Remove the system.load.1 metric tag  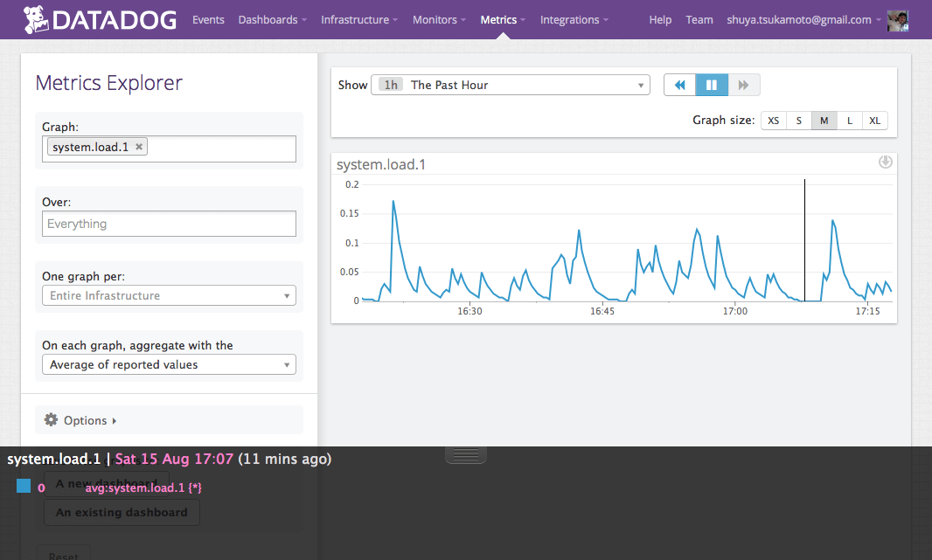point(139,147)
